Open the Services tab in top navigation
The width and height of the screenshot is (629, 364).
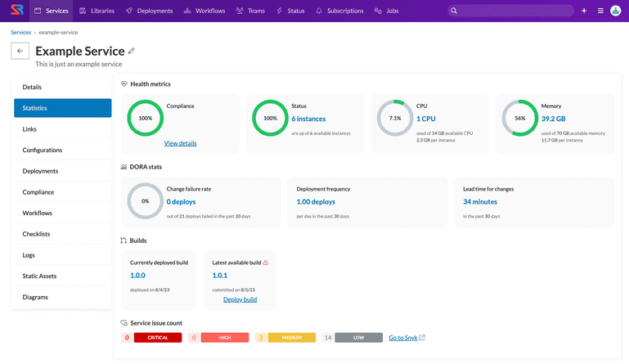pos(51,11)
